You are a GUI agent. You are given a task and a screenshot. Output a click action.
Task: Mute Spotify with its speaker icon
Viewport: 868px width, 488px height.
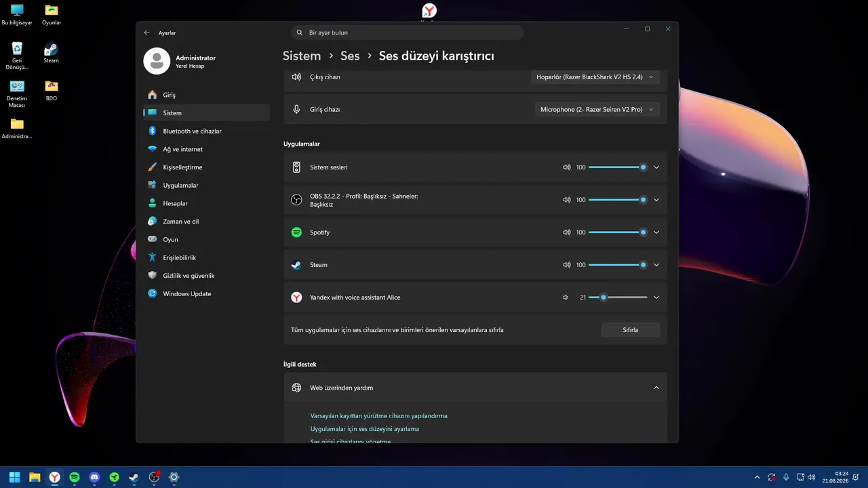[567, 232]
